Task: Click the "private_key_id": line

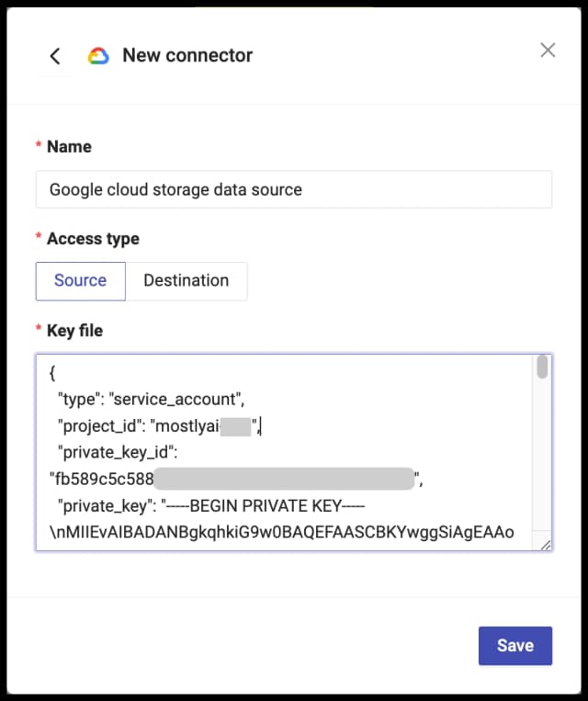Action: tap(118, 452)
